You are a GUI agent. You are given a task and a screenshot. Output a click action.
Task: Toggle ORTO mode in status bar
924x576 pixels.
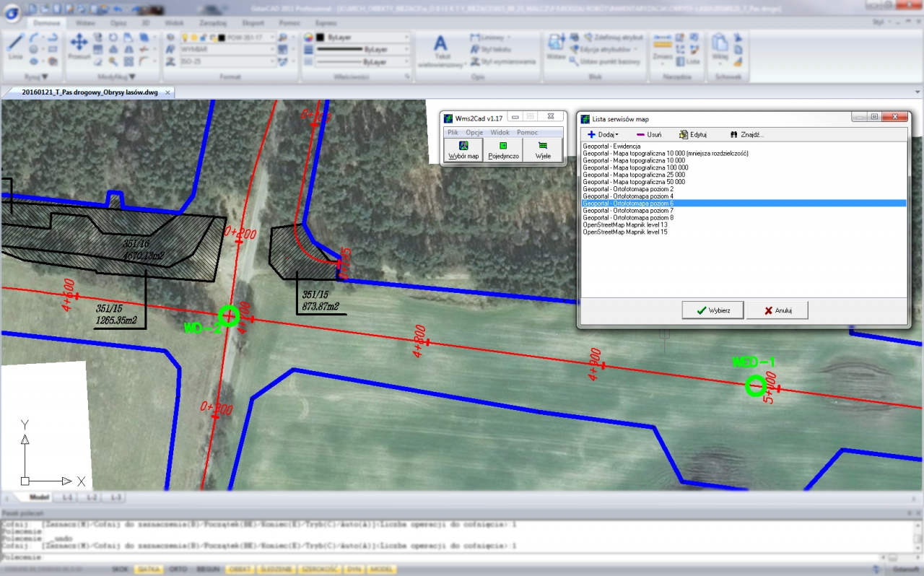[178, 570]
